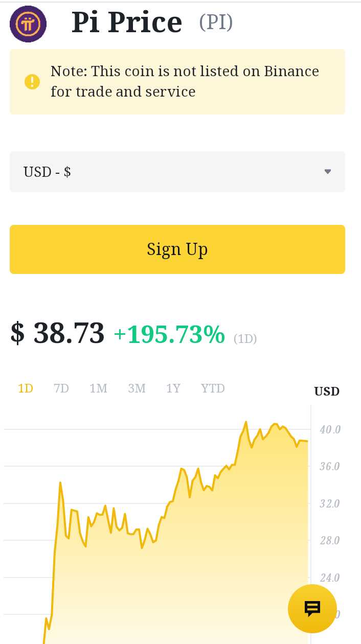Click the +195.73% price change

169,335
